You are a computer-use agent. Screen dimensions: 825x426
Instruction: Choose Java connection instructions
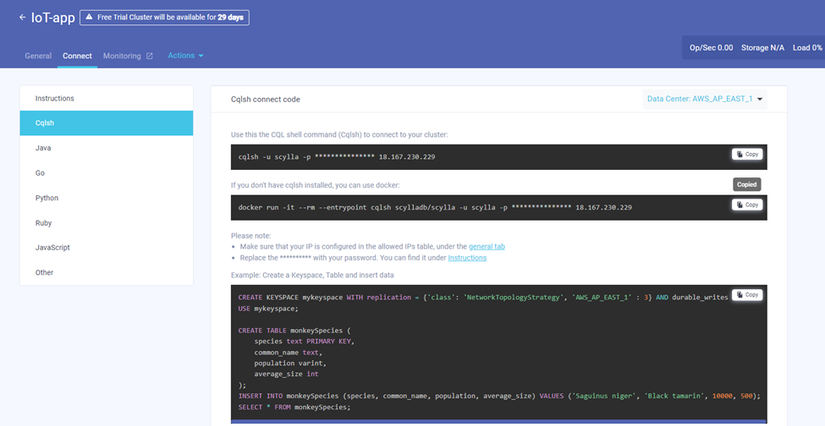(x=43, y=148)
